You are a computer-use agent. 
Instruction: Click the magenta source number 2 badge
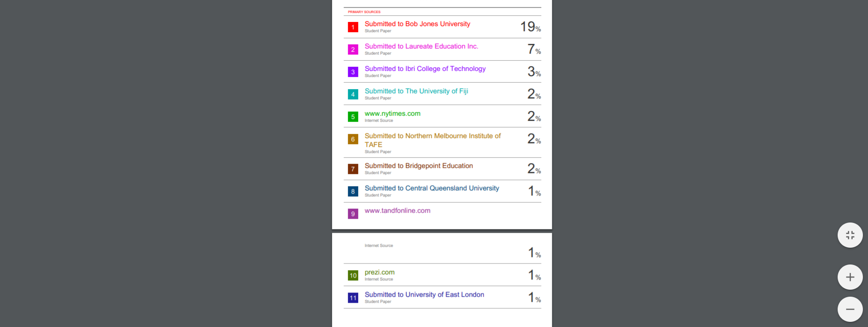point(353,49)
